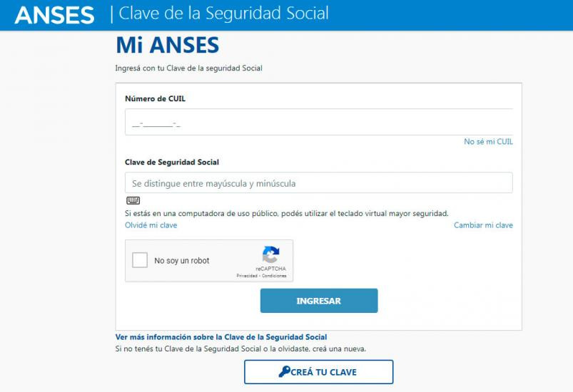Focus the Número de CUIL field
The image size is (573, 392).
pos(319,122)
